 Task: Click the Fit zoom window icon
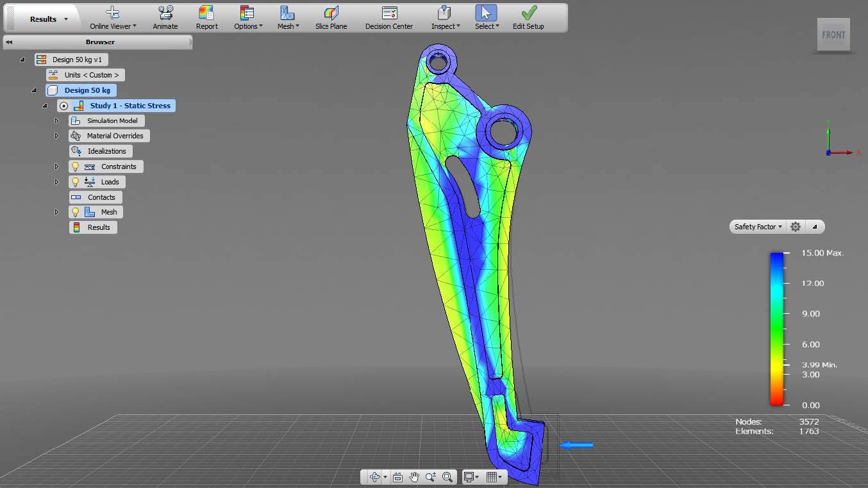tap(447, 477)
